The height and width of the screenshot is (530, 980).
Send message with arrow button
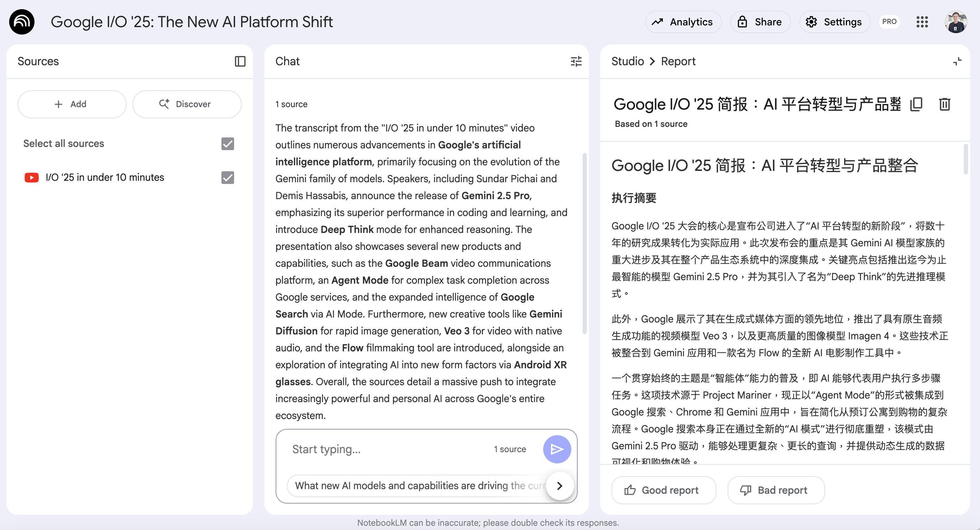[x=557, y=449]
